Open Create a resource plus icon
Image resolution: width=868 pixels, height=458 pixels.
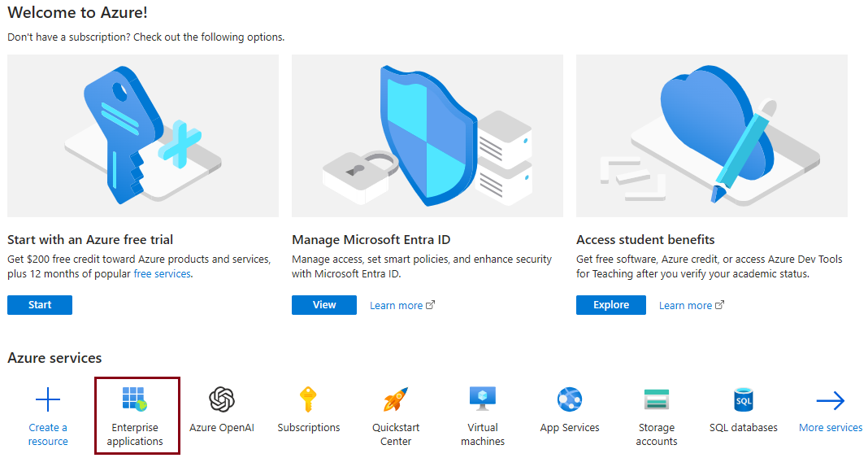click(48, 399)
